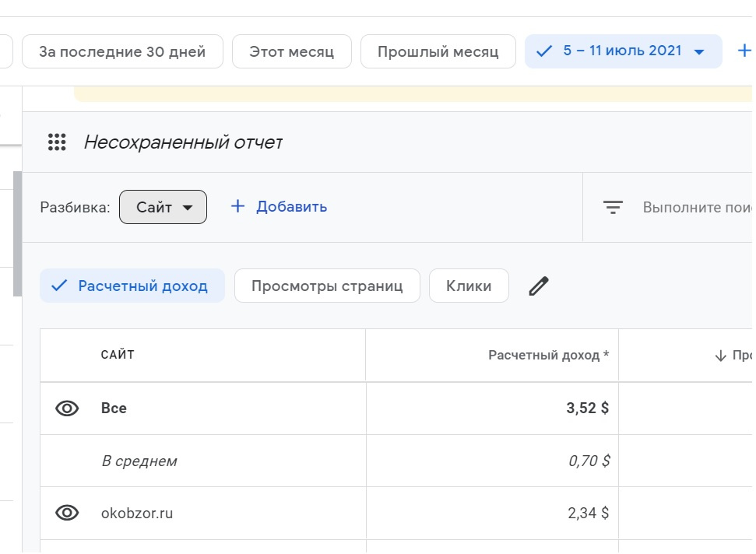
Task: Select За последние 30 дней range
Action: coord(122,52)
